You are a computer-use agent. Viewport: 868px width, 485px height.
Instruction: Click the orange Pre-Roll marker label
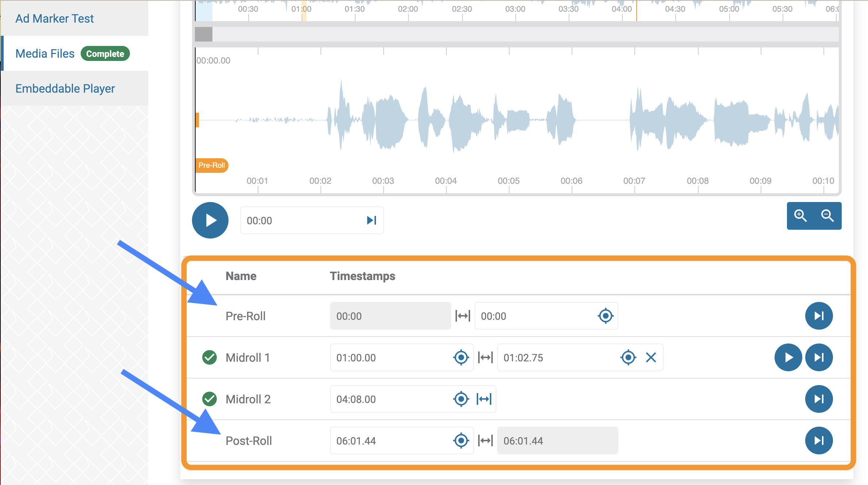pyautogui.click(x=212, y=165)
